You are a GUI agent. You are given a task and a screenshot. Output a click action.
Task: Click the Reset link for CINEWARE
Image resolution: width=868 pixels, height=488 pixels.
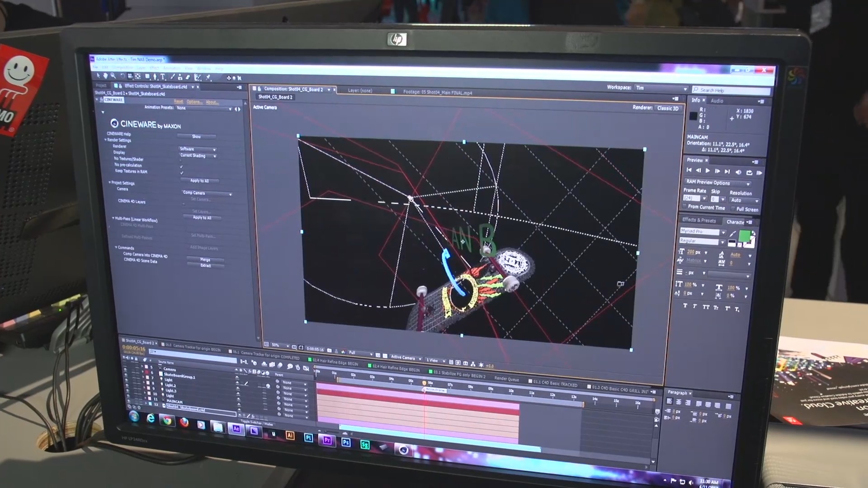click(179, 102)
